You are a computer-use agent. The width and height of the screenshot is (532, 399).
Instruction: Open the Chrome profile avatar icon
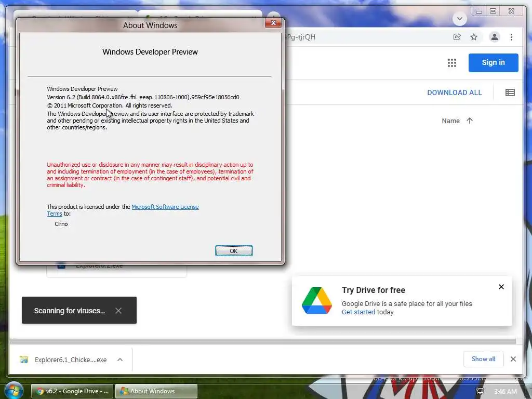pyautogui.click(x=495, y=37)
